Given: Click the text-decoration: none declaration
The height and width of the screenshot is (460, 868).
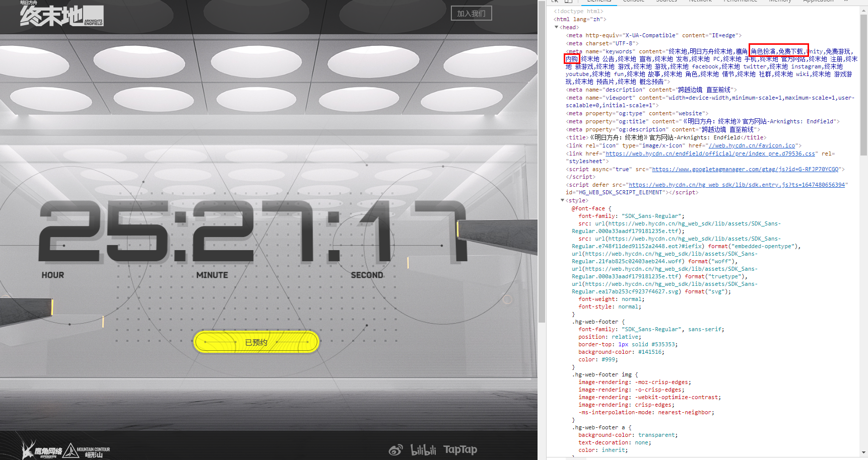Looking at the screenshot, I should tap(615, 442).
